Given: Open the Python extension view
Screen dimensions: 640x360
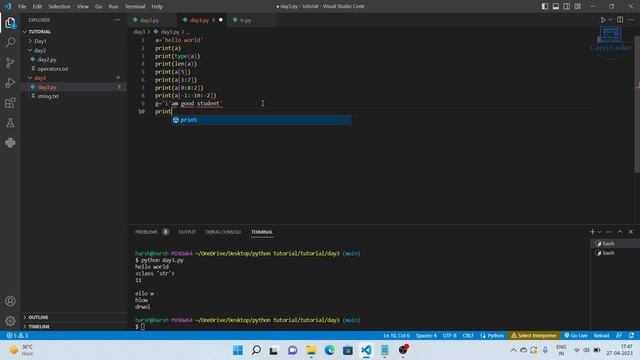Looking at the screenshot, I should (10, 142).
